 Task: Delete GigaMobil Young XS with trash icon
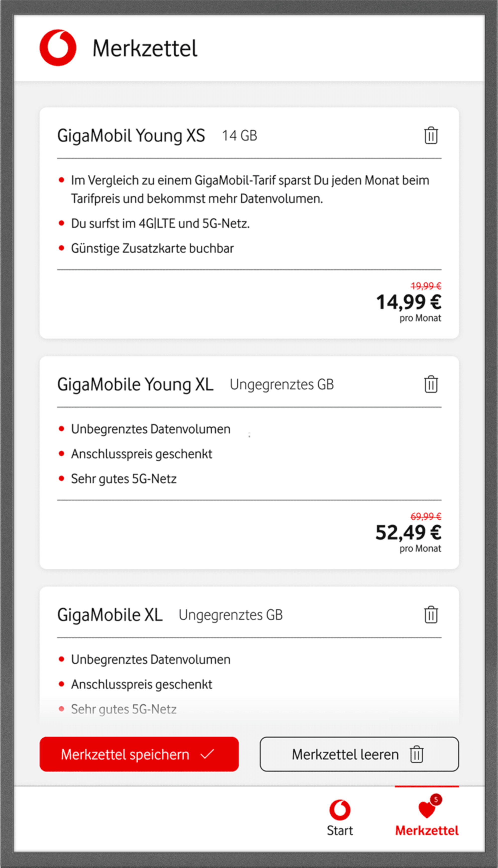click(x=431, y=136)
